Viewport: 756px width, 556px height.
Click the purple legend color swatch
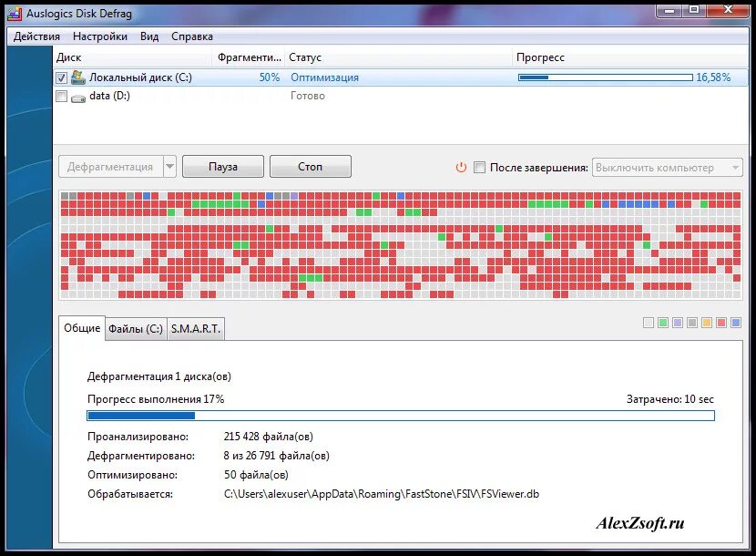tap(678, 323)
